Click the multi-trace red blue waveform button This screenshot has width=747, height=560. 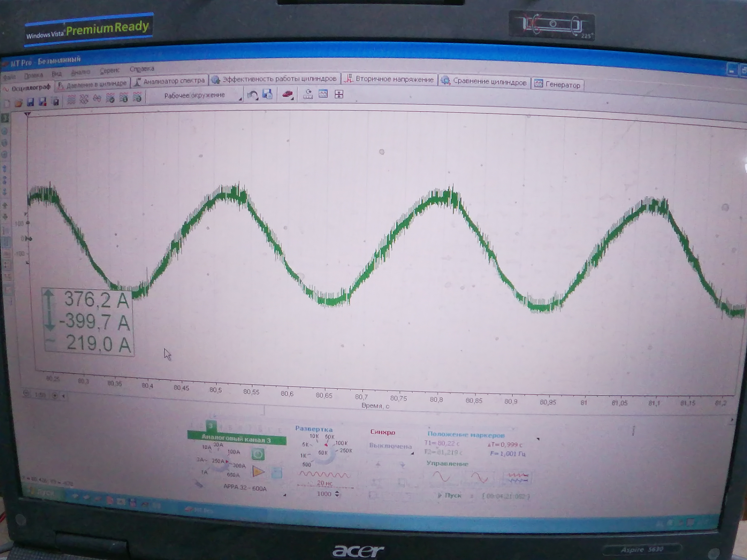(x=518, y=478)
